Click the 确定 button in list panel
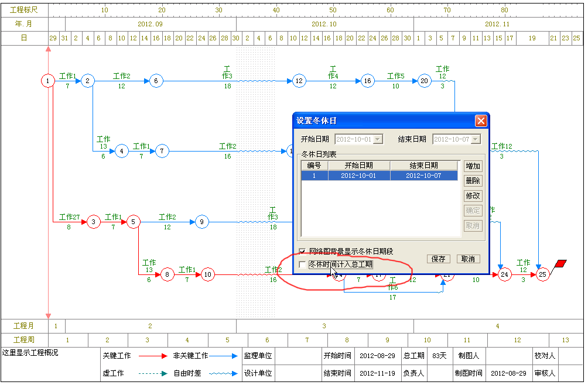588x385 pixels. (473, 211)
